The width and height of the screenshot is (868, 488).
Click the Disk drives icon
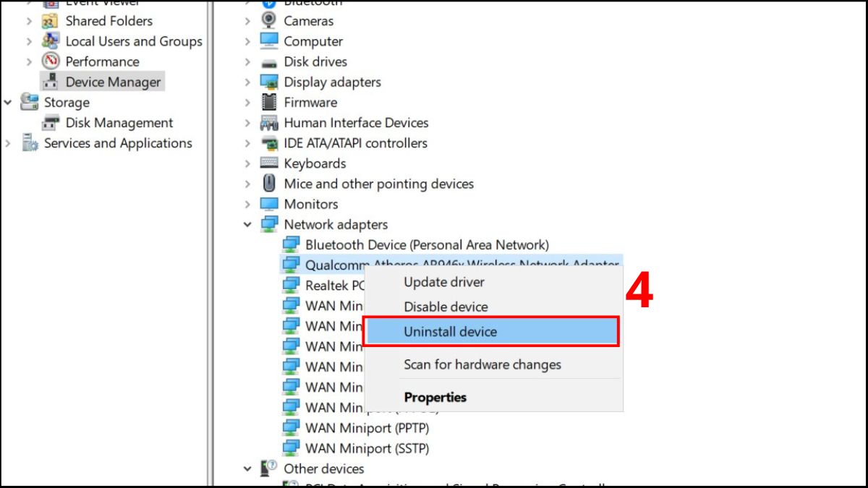[x=268, y=61]
